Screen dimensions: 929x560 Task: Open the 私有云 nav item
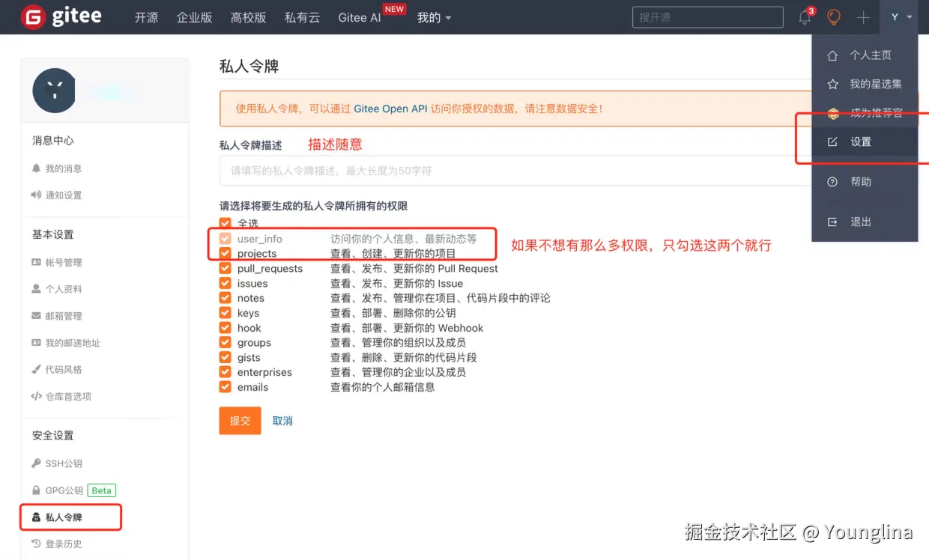[303, 17]
